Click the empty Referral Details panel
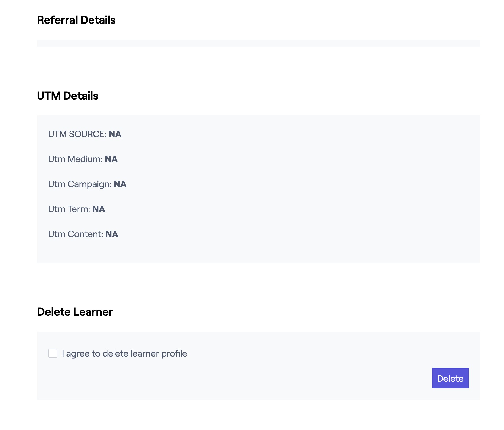 pos(258,44)
